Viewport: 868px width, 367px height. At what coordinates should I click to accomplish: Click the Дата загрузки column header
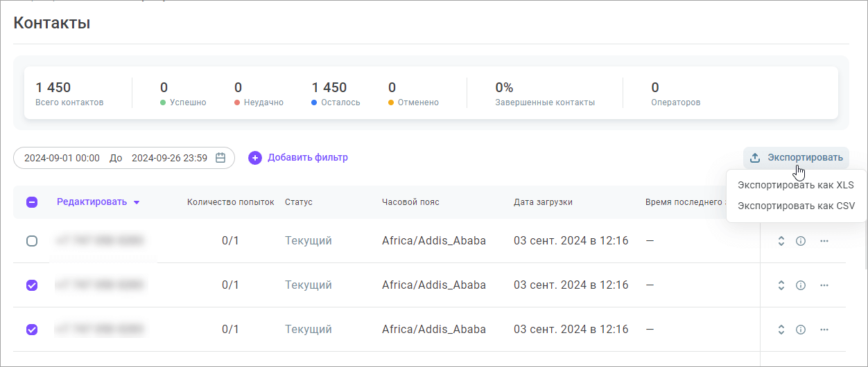pos(543,202)
